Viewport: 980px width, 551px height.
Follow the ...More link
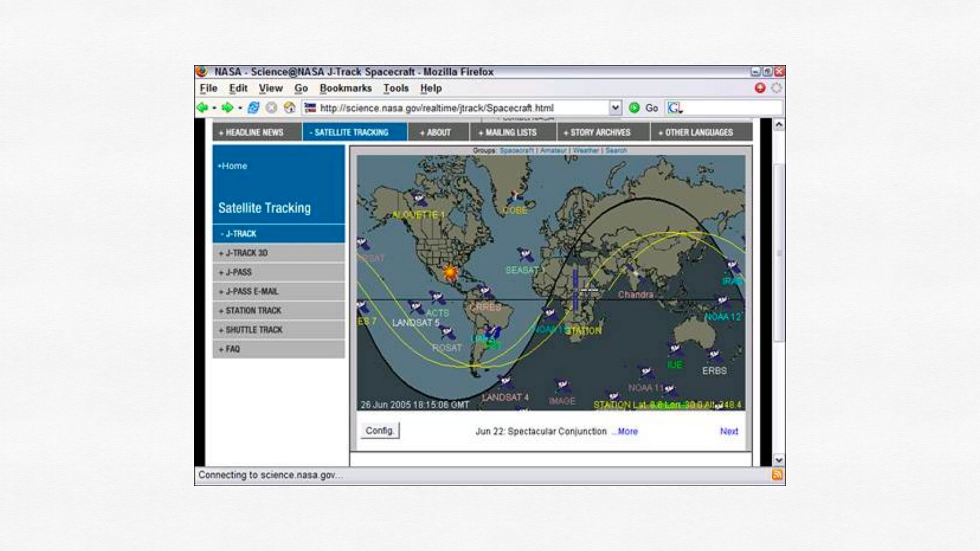point(625,432)
